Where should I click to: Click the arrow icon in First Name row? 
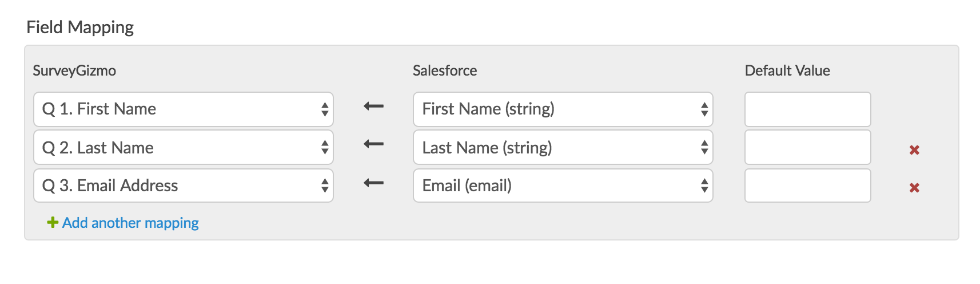tap(374, 107)
